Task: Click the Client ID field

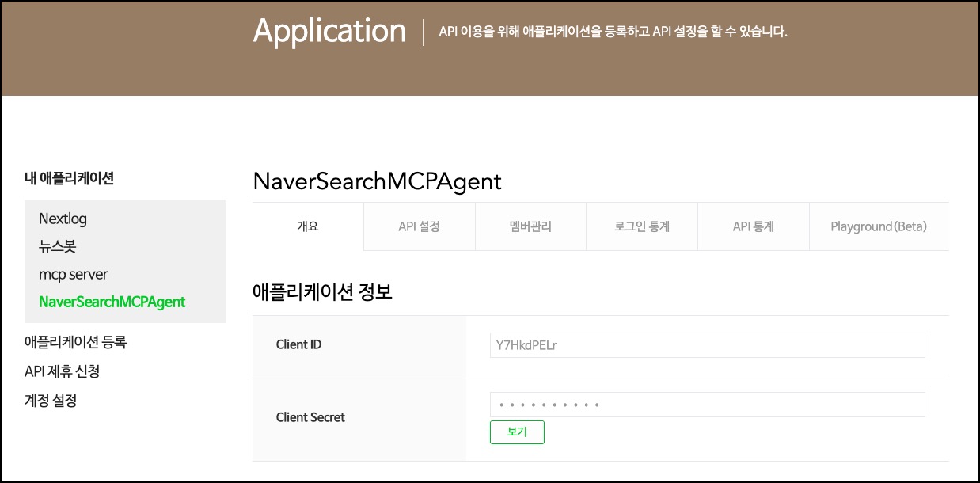Action: coord(707,345)
